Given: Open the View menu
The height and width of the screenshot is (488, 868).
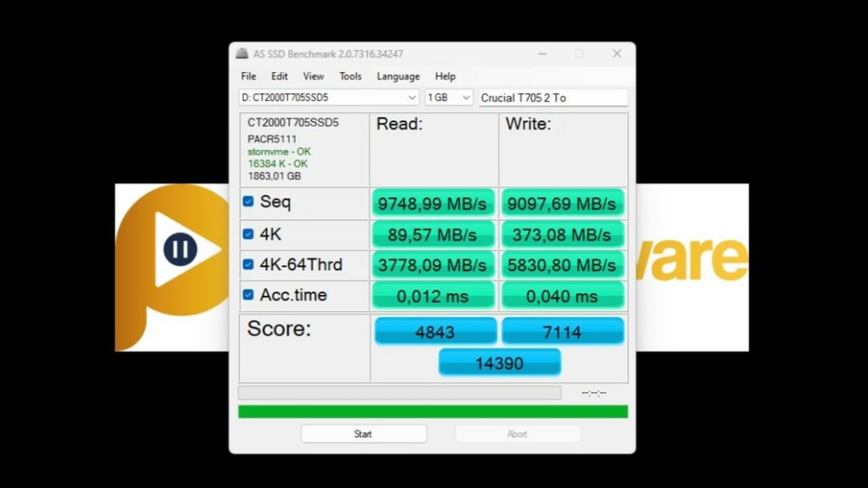Looking at the screenshot, I should [x=314, y=76].
